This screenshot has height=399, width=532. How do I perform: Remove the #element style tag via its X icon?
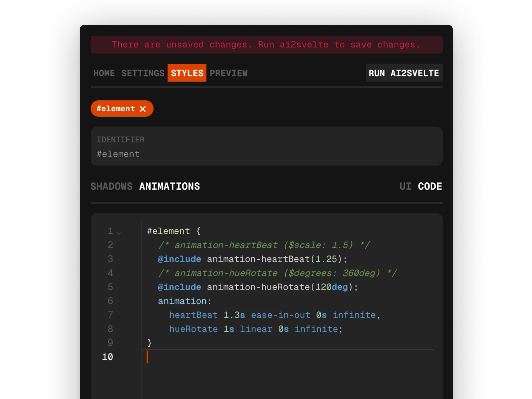[143, 109]
